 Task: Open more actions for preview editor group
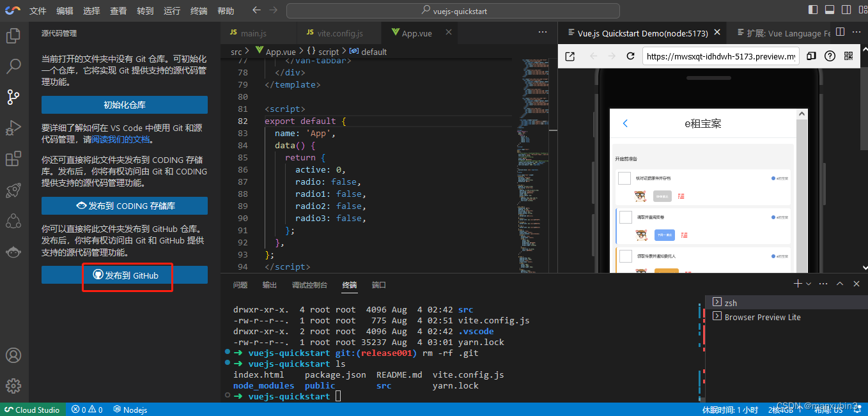click(x=856, y=32)
